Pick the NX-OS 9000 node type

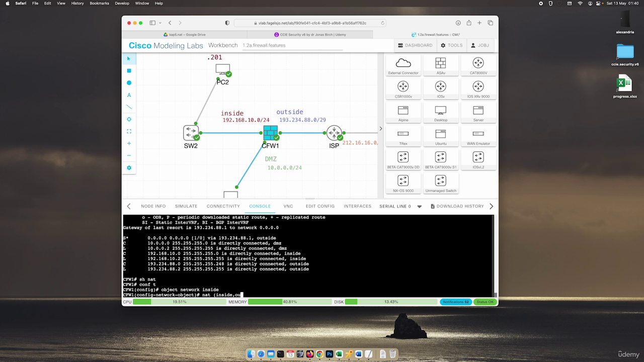pos(403,184)
